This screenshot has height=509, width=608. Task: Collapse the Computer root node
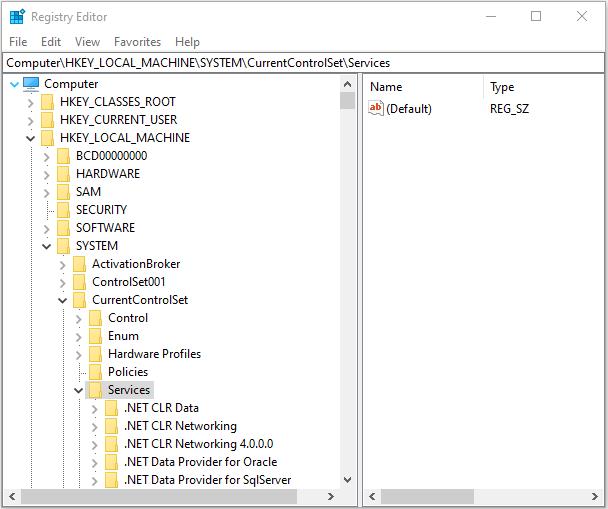(14, 84)
